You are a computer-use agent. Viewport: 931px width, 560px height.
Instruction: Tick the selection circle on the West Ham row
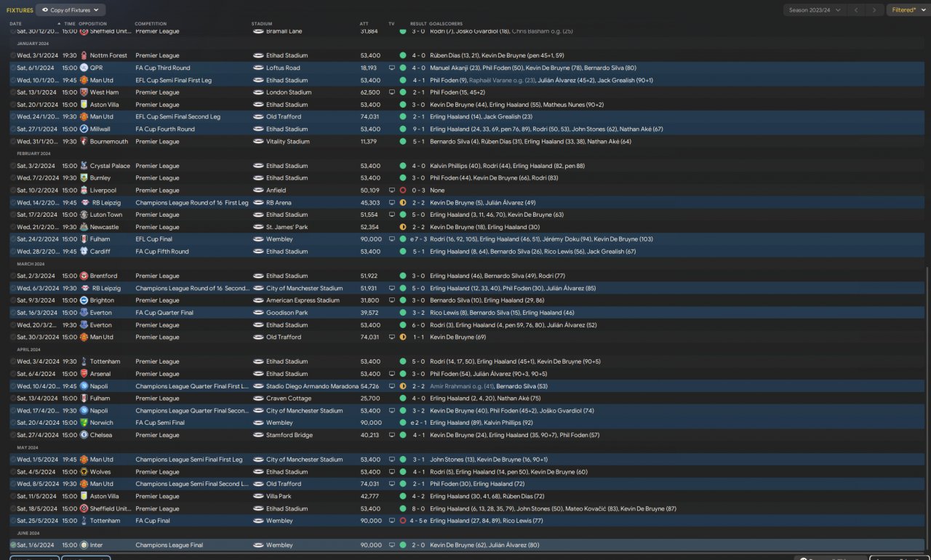coord(13,92)
